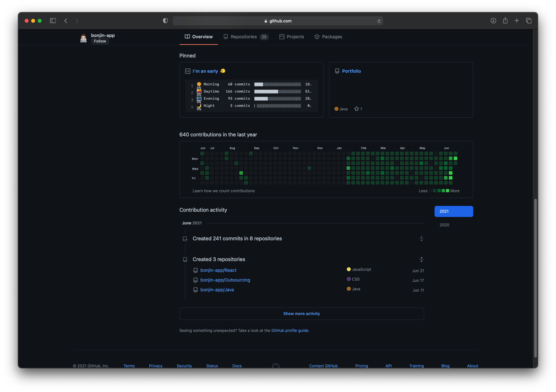Click the bonjin-app profile avatar
Viewport: 556px width, 392px height.
pos(83,38)
